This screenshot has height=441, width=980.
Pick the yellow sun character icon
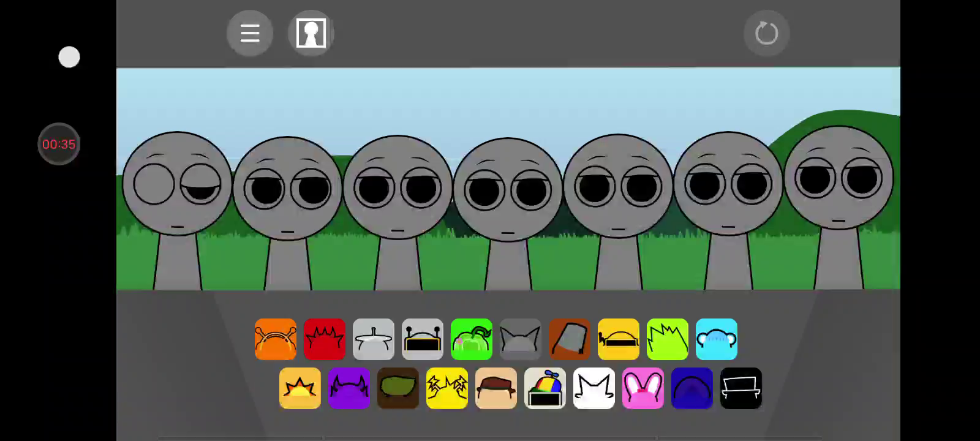pyautogui.click(x=300, y=388)
